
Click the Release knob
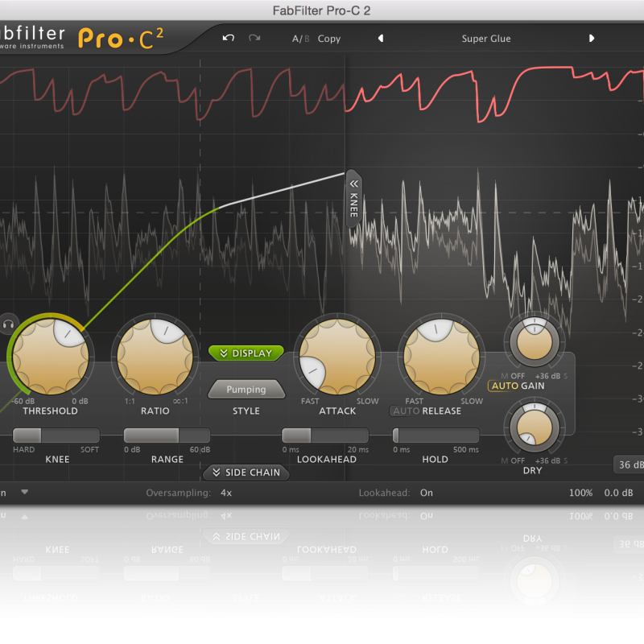tap(441, 357)
